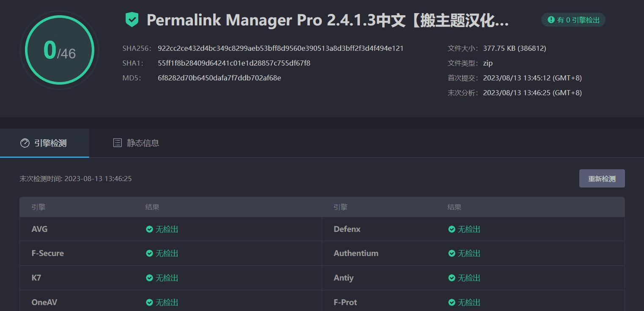This screenshot has width=644, height=311.
Task: Click the AVG engine row name
Action: (x=39, y=229)
